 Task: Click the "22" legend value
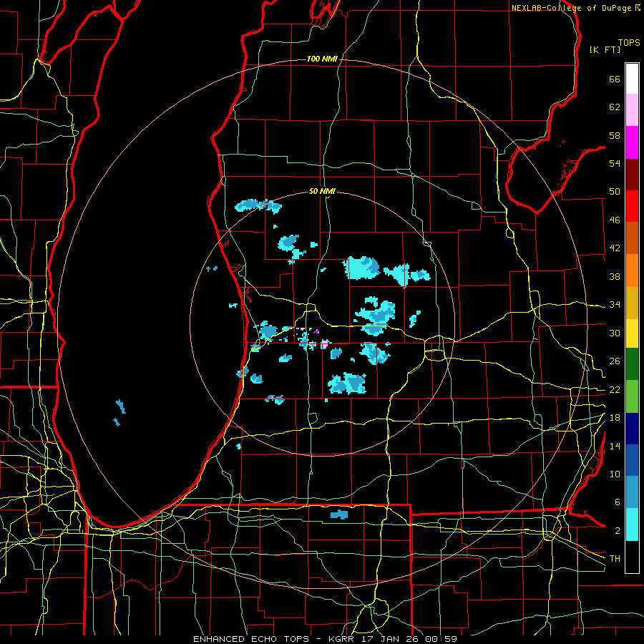(615, 390)
